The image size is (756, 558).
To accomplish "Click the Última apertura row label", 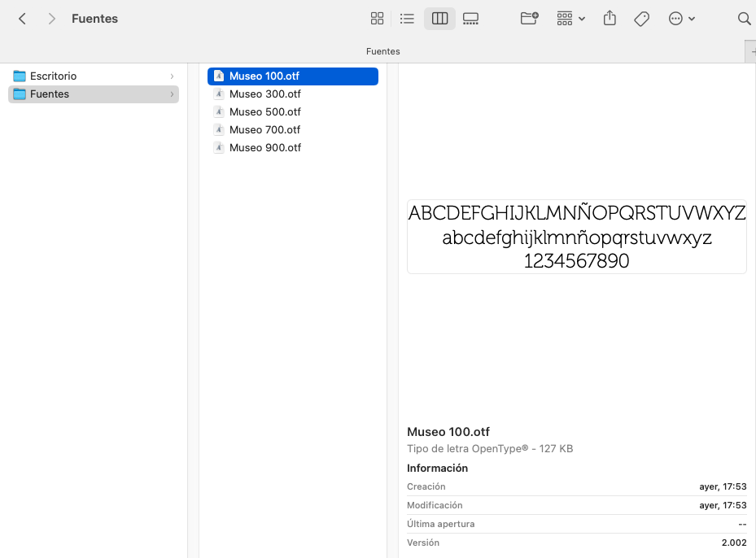I will pos(441,524).
